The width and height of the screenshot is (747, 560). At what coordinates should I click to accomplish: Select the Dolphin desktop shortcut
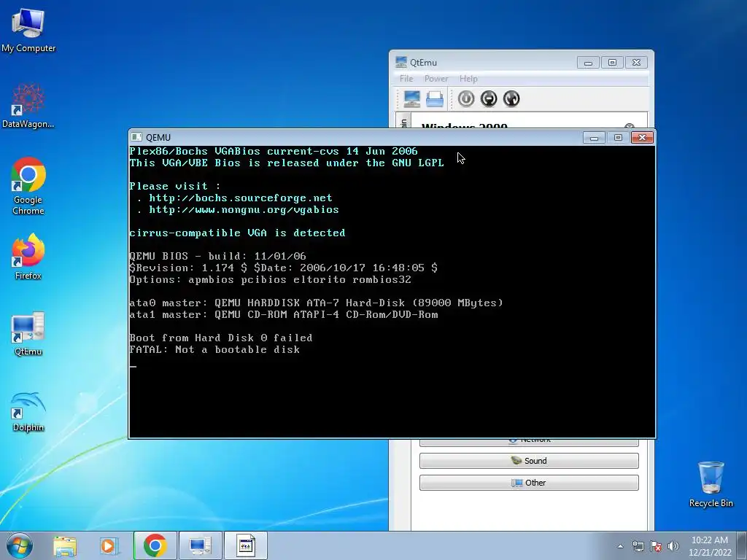28,411
